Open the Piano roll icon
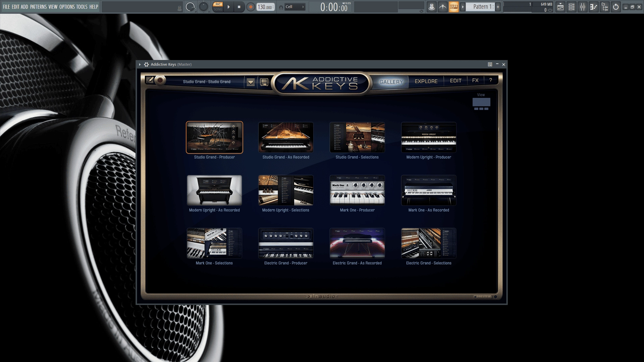This screenshot has width=644, height=362. point(594,7)
